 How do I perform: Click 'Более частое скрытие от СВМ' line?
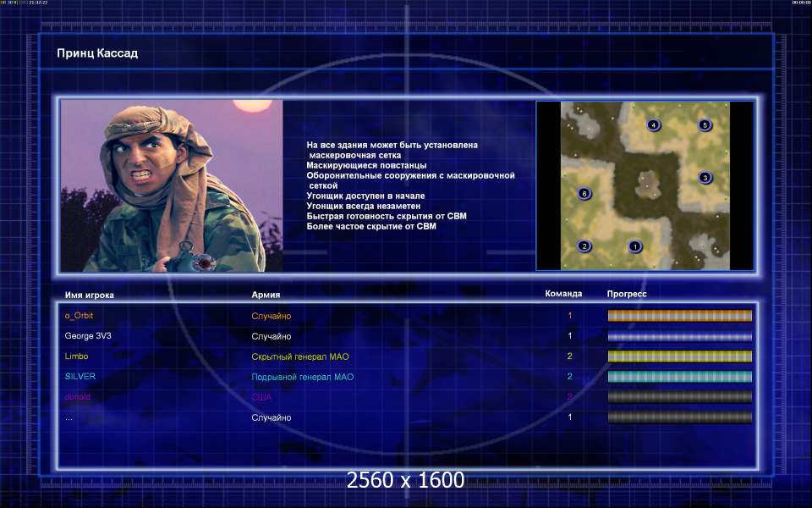[x=371, y=226]
